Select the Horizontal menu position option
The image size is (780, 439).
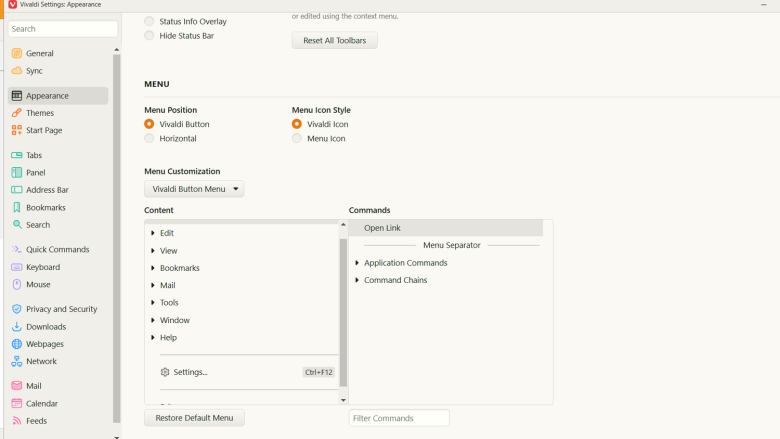(150, 139)
